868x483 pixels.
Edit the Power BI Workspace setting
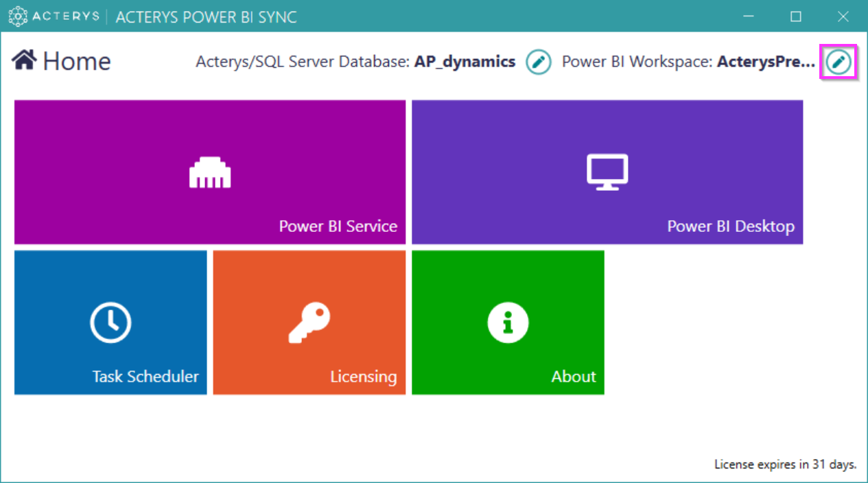click(838, 62)
